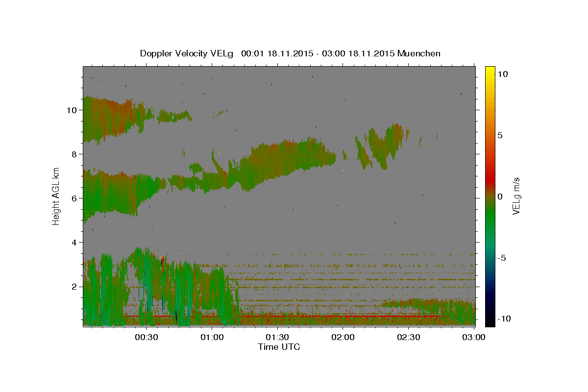This screenshot has height=392, width=588.
Task: Click the '02:00' time tick label
Action: click(x=343, y=337)
